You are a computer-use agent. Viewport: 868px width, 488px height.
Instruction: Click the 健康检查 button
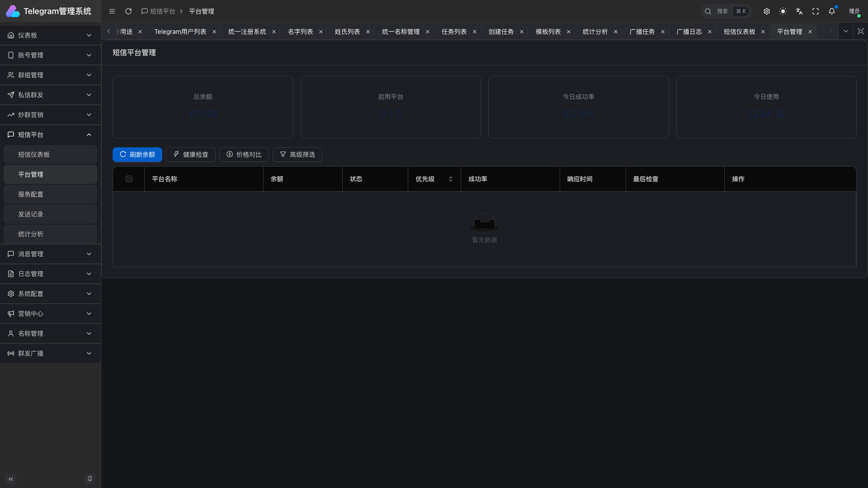point(191,155)
